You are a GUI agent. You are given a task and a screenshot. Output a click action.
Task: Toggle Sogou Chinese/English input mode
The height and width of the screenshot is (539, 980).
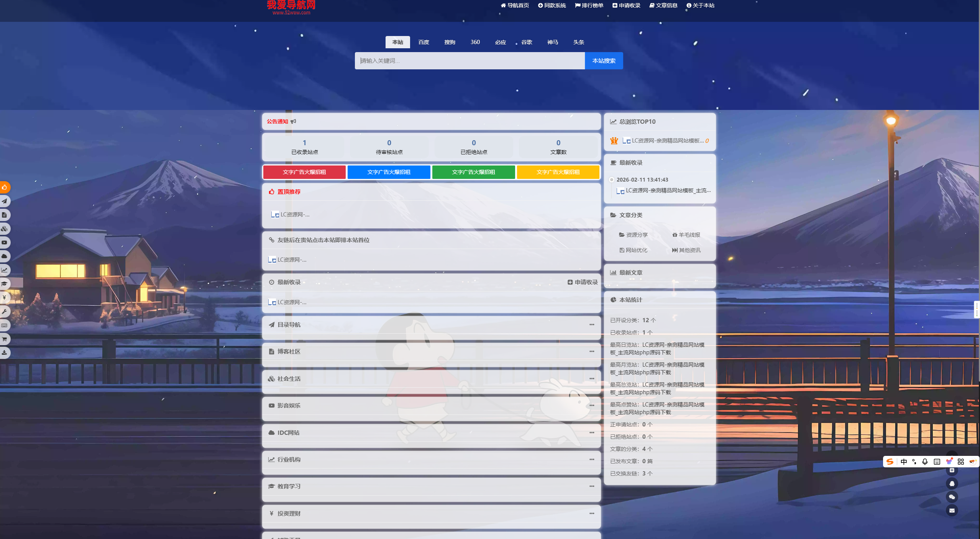tap(904, 462)
